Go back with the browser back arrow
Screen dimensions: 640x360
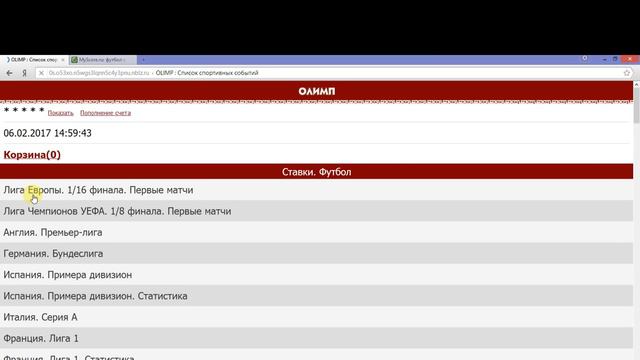9,73
